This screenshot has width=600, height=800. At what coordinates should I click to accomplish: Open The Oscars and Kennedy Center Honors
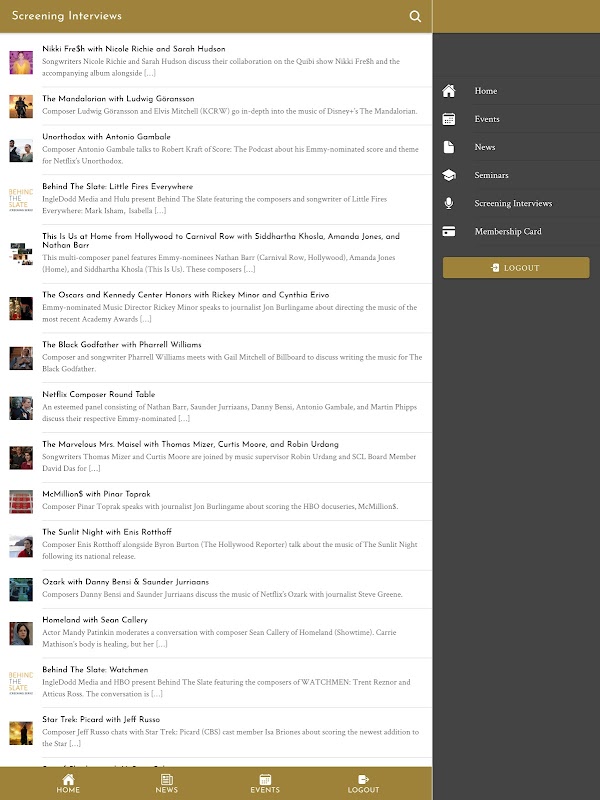pos(216,307)
